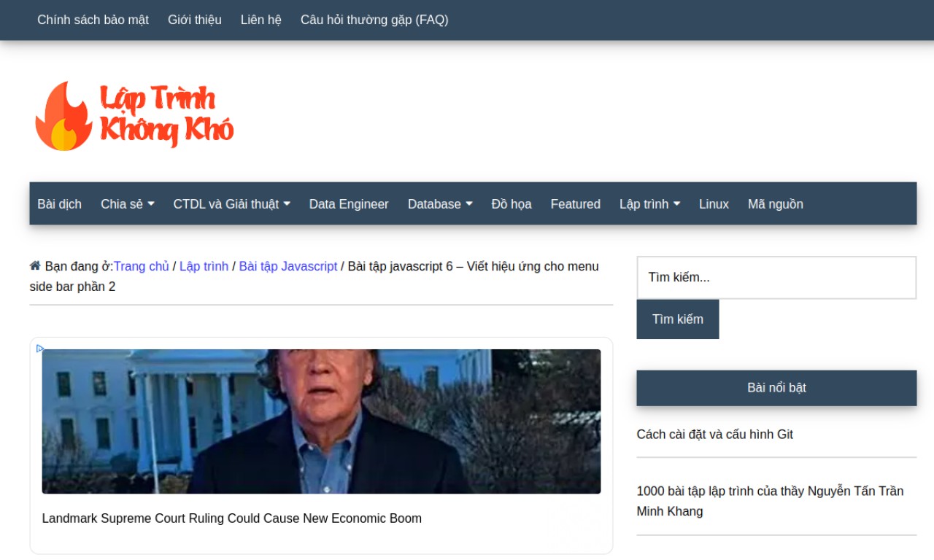Open the Chính sách bảo mật page
Image resolution: width=934 pixels, height=560 pixels.
[93, 20]
